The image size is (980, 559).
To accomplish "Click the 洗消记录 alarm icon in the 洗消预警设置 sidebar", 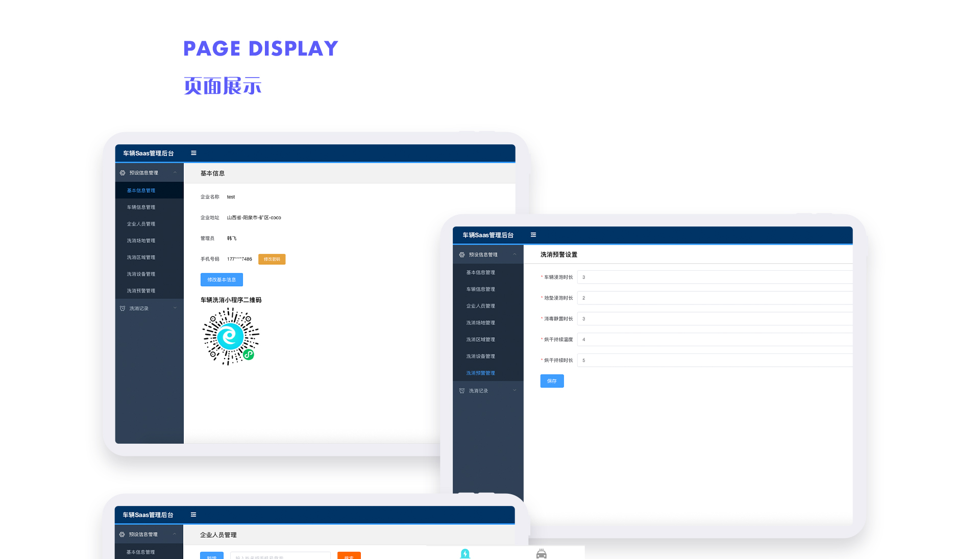I will click(462, 391).
